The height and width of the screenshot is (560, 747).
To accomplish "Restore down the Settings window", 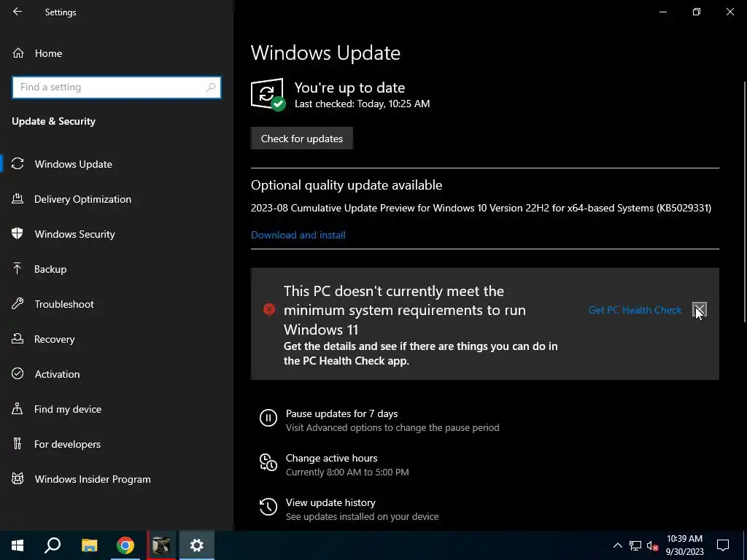I will pyautogui.click(x=697, y=12).
